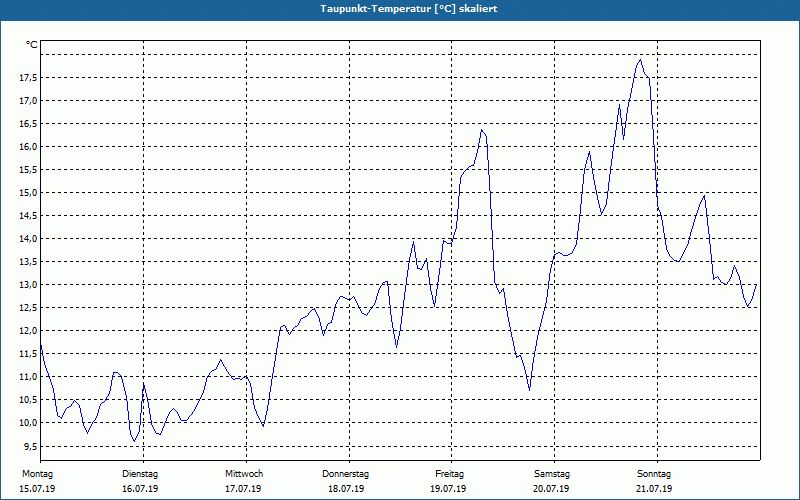Click the chart title 'Taupunkt-Temperatur [°C] skaliert'
Viewport: 800px width, 500px height.
[x=409, y=9]
